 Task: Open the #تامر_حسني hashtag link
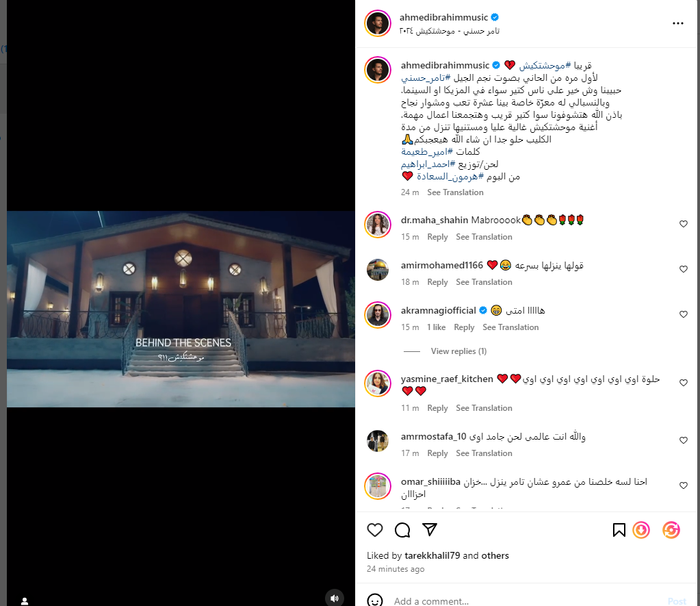pos(426,78)
